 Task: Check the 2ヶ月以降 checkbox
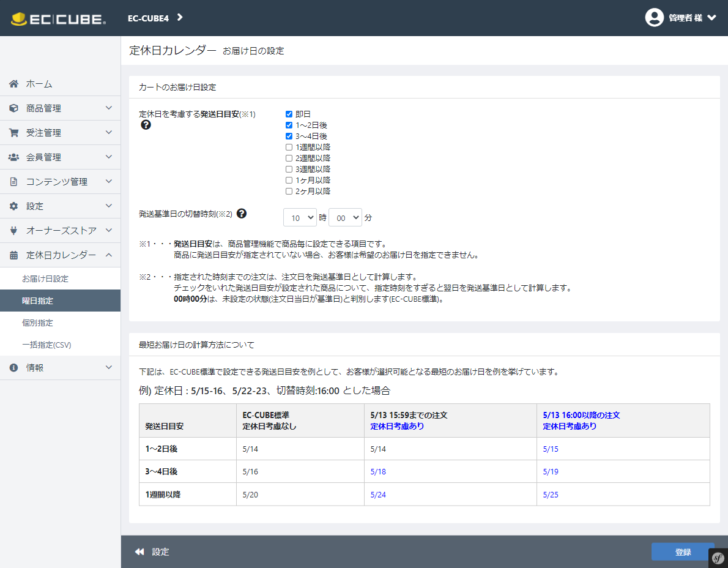(289, 192)
